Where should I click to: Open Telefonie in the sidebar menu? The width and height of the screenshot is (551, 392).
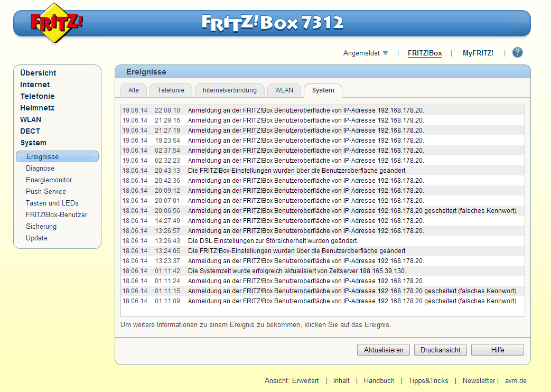(x=38, y=96)
